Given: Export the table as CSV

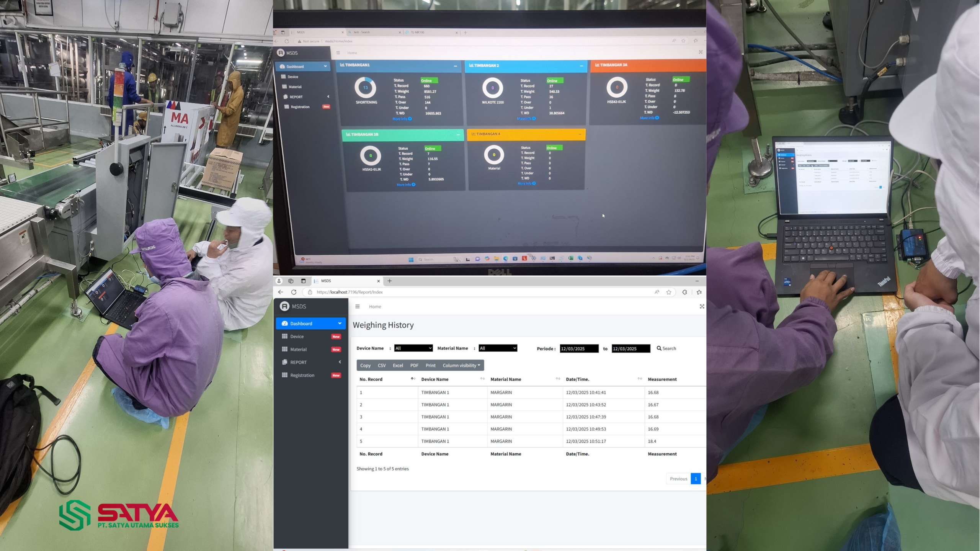Looking at the screenshot, I should point(382,365).
